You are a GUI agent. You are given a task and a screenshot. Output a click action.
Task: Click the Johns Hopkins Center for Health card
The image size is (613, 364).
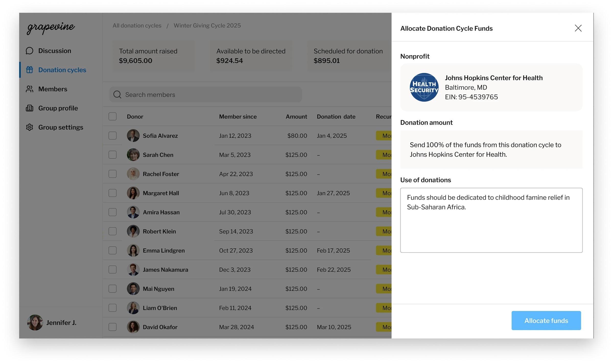(491, 87)
